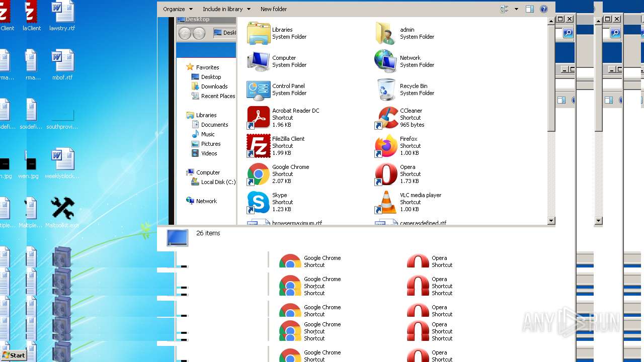Click file list vertical scrollbar thumb
Viewport: 644px width, 362px height.
551,78
